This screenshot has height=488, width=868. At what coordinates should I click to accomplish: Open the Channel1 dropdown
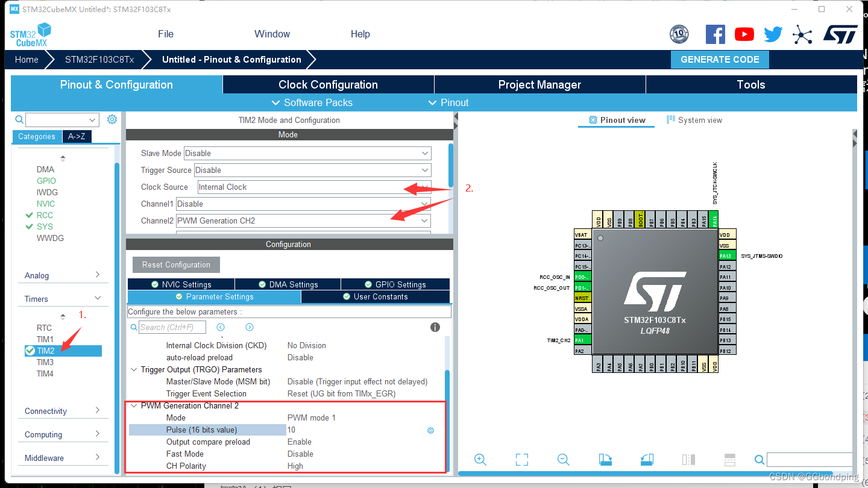click(304, 204)
